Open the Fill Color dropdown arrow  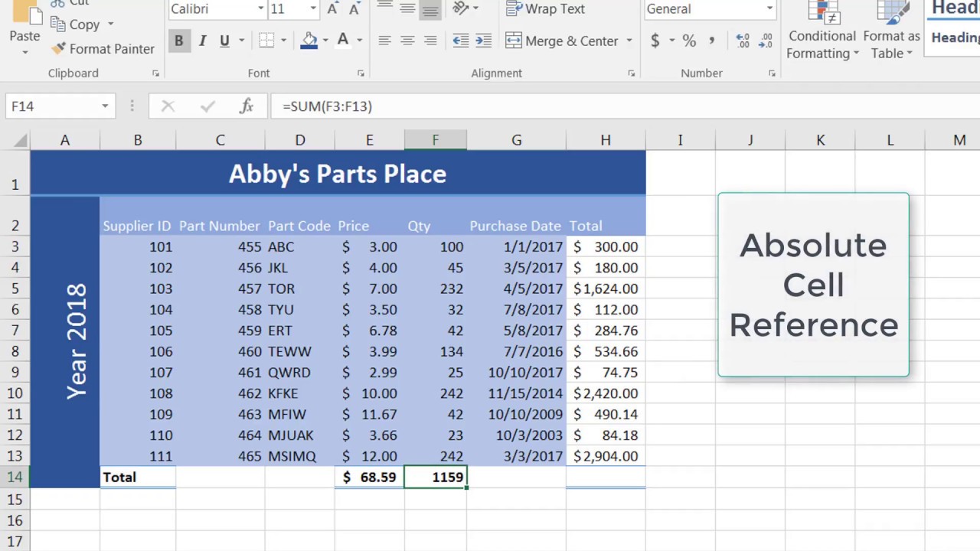coord(325,41)
